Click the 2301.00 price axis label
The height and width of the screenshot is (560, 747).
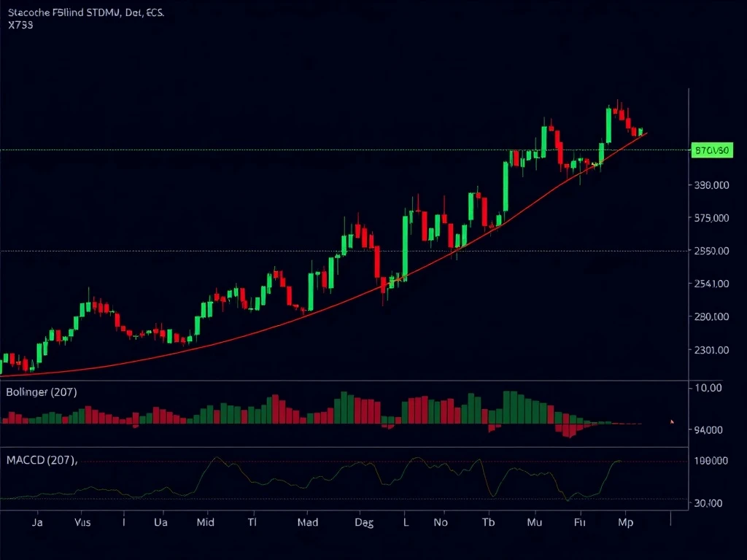pyautogui.click(x=712, y=350)
